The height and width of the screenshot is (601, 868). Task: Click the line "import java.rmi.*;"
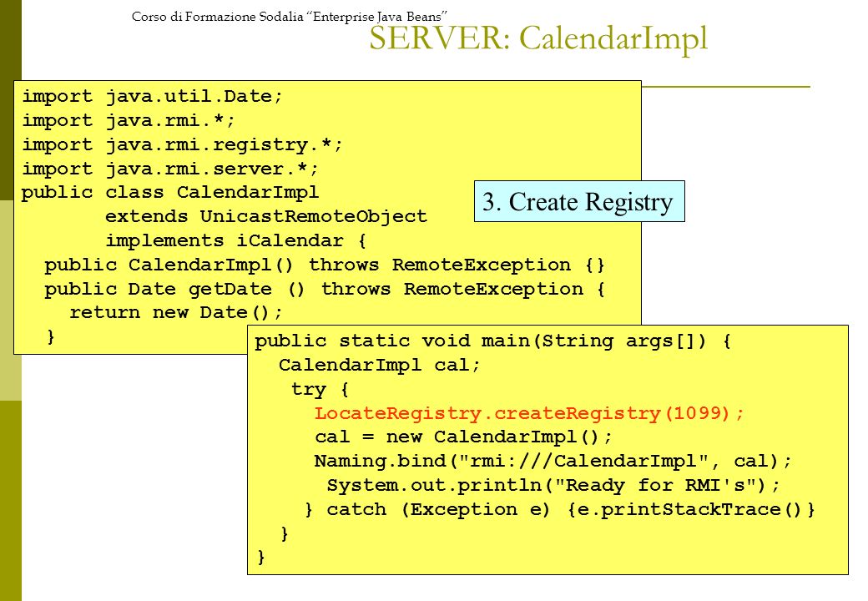click(x=129, y=121)
